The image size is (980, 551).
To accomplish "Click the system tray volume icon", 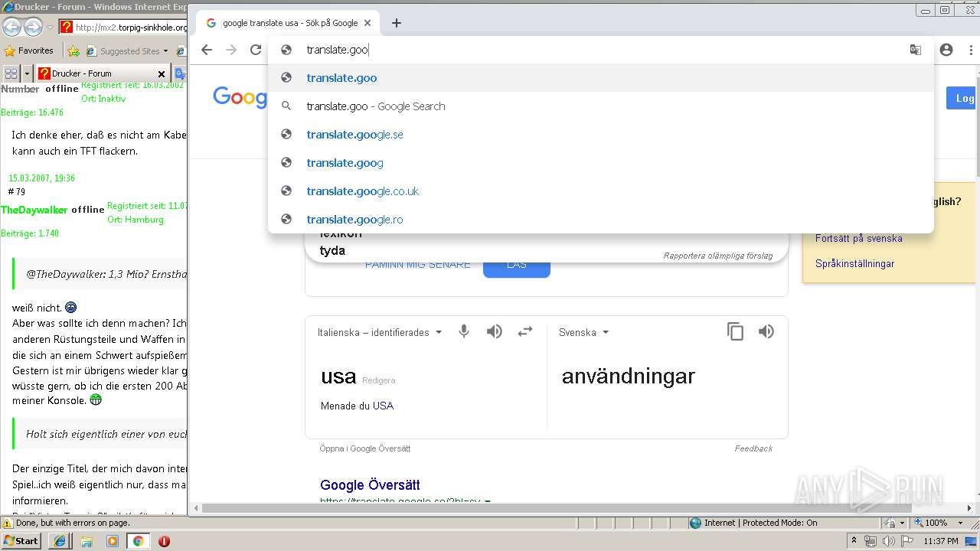I will [888, 541].
